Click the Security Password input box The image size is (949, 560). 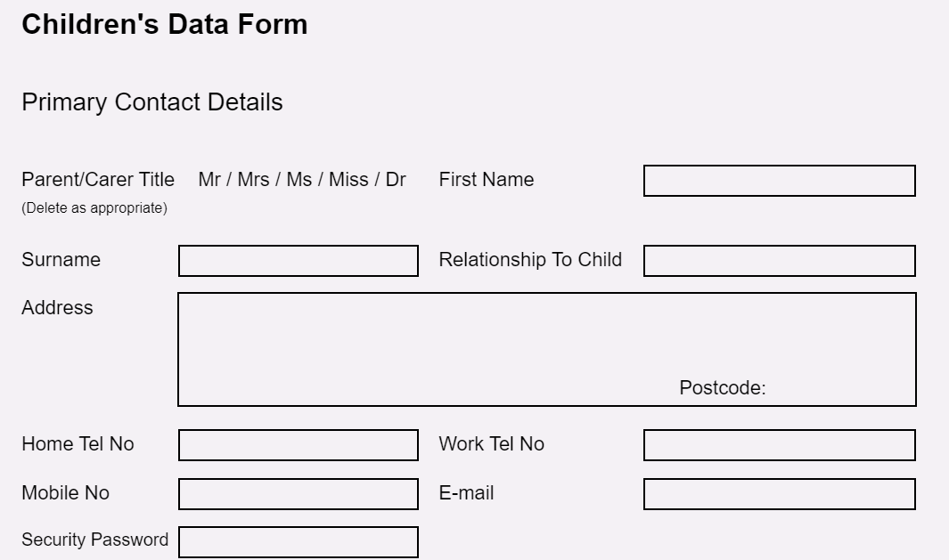299,542
